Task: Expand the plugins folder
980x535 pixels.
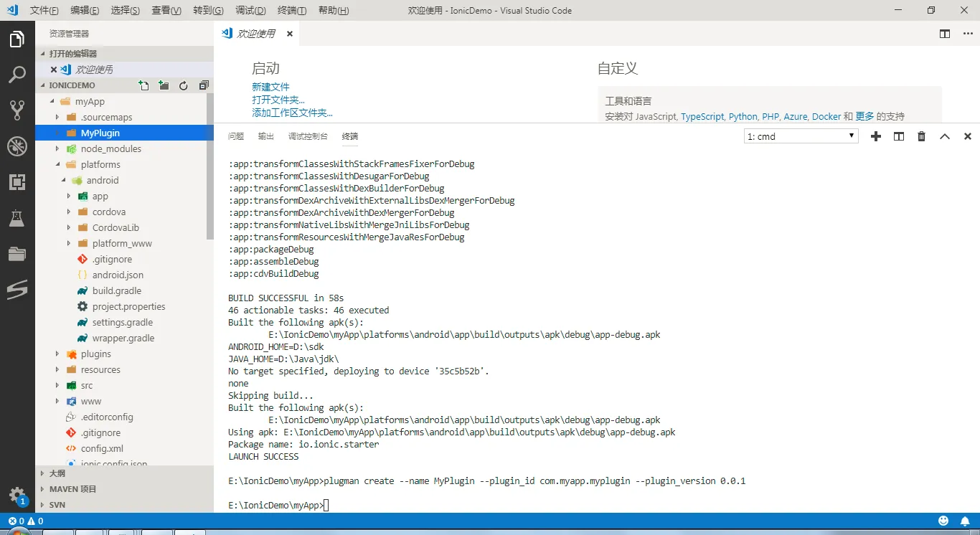Action: [57, 354]
